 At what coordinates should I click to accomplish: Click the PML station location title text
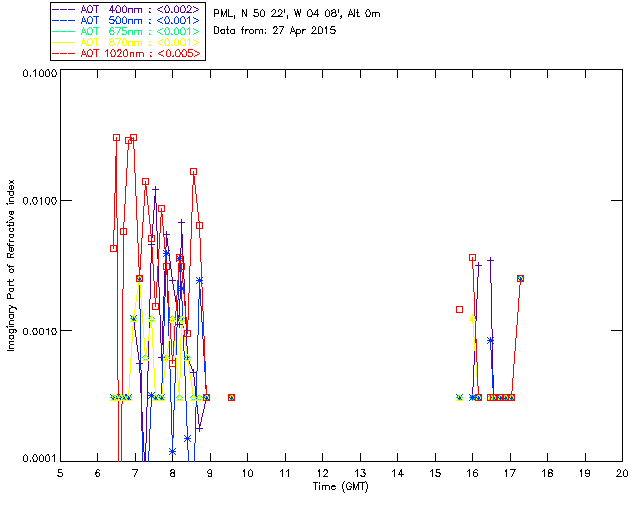tap(297, 13)
